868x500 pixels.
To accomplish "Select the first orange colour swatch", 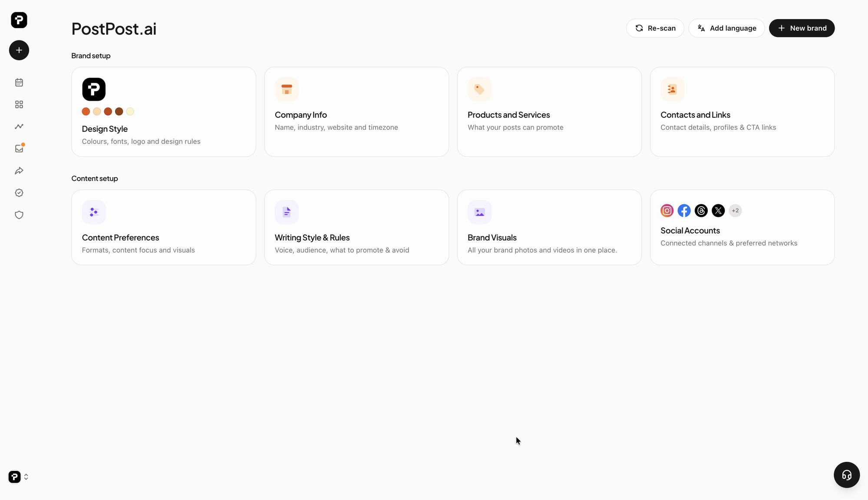I will click(x=86, y=112).
